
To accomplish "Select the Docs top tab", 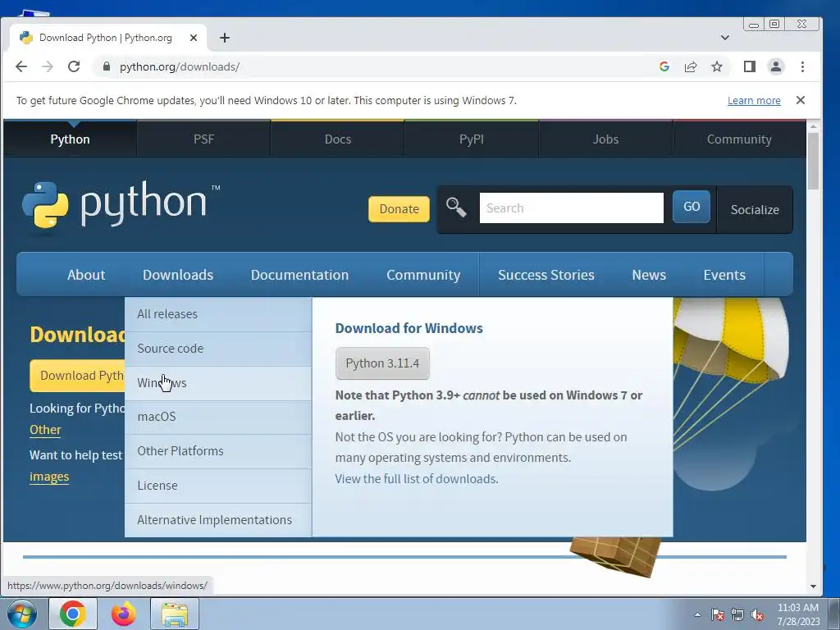I will point(337,139).
